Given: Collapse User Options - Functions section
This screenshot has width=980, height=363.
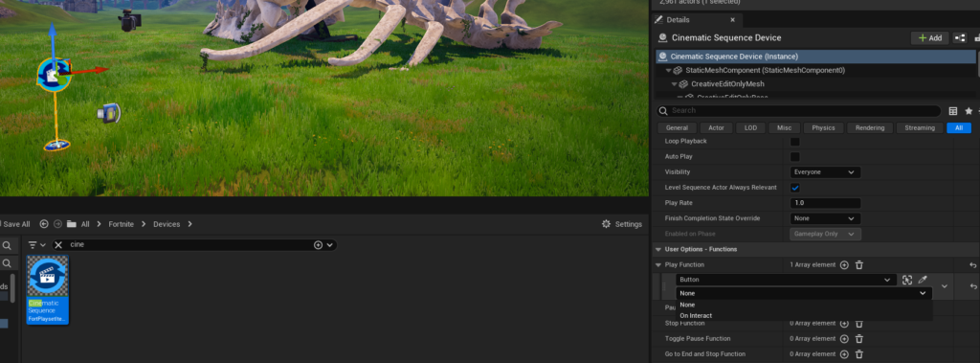Looking at the screenshot, I should (658, 249).
